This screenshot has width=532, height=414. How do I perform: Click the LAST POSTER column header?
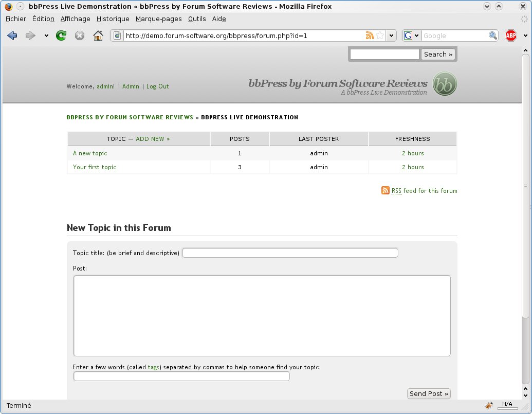pyautogui.click(x=319, y=139)
